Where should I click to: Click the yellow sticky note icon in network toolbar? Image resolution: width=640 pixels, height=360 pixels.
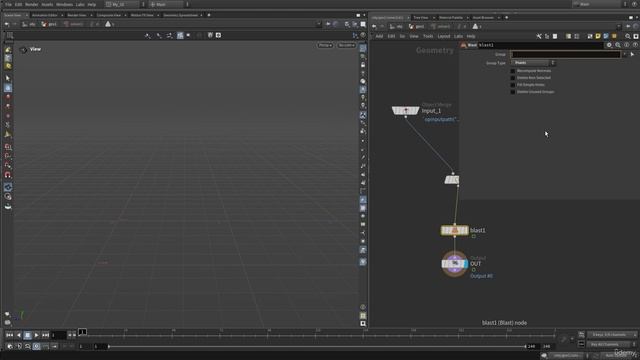(598, 36)
